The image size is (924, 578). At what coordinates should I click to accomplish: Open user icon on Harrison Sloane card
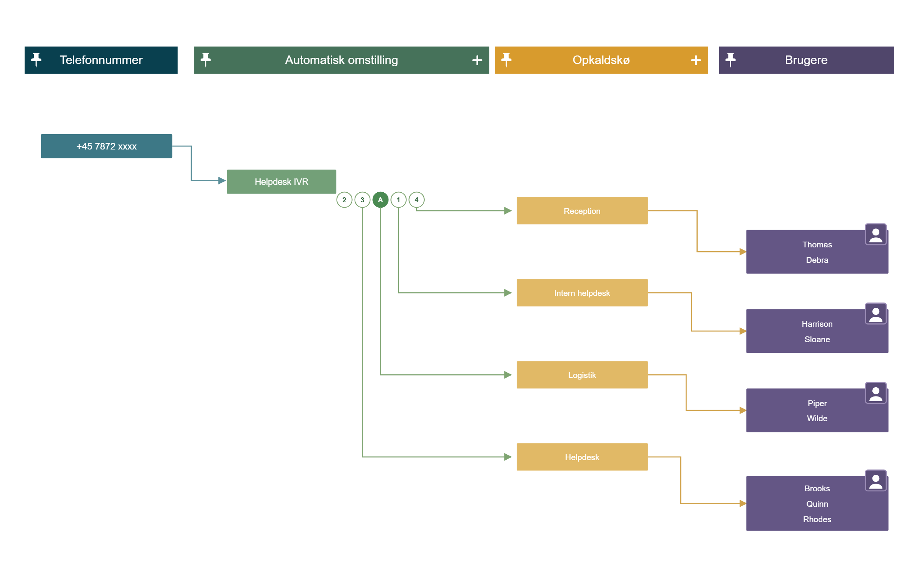click(x=876, y=314)
